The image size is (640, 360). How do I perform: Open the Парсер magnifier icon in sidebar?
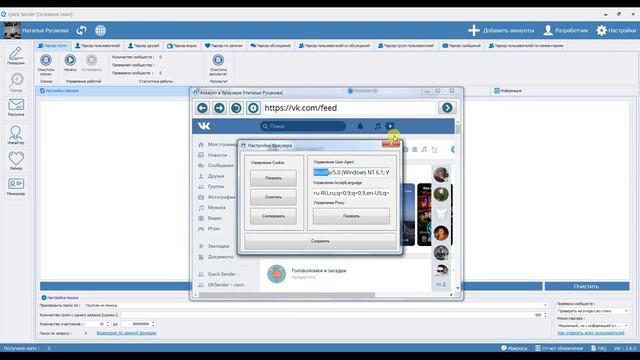(16, 82)
